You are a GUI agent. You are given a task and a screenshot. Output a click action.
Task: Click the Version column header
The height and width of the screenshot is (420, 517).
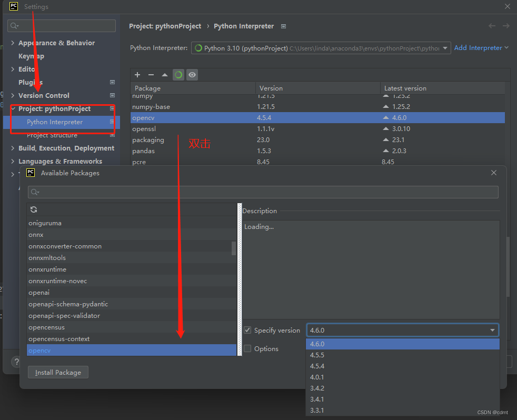tap(318, 88)
